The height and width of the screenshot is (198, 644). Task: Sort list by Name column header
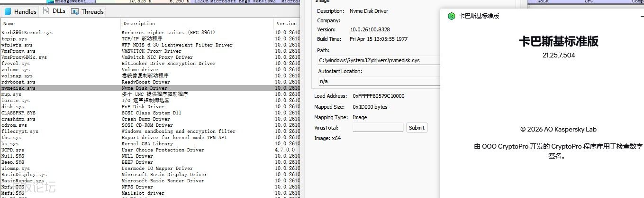pyautogui.click(x=61, y=23)
